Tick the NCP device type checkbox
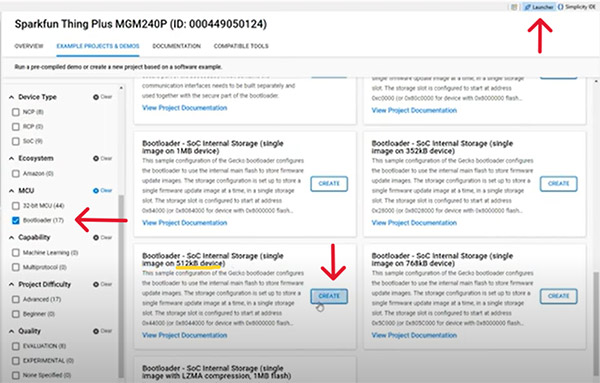The height and width of the screenshot is (383, 600). tap(16, 112)
